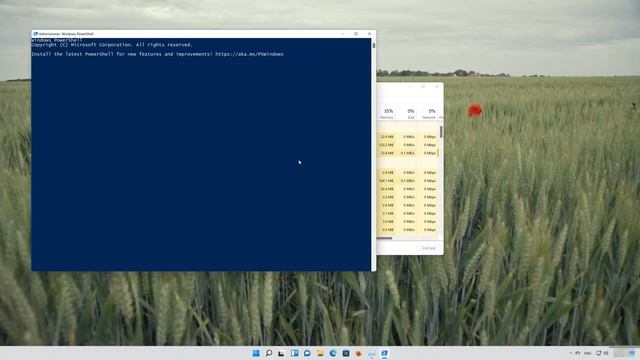Show hidden system tray icons chevron
This screenshot has width=640, height=360.
[x=571, y=353]
